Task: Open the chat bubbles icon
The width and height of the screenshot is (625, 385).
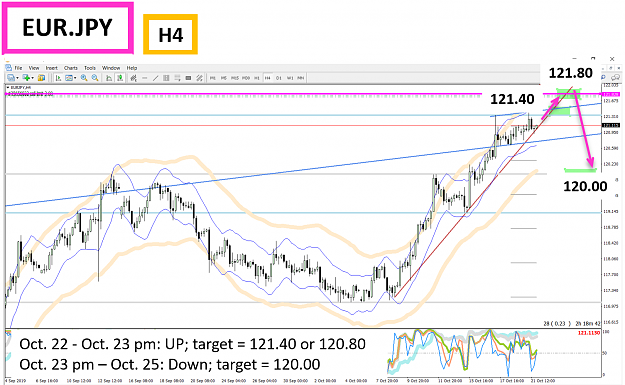Action: click(x=615, y=77)
